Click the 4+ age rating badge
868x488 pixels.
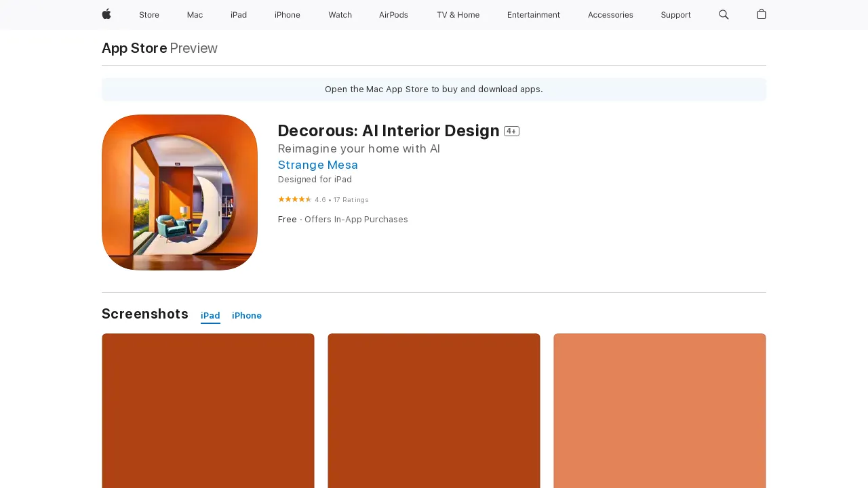[x=511, y=131]
